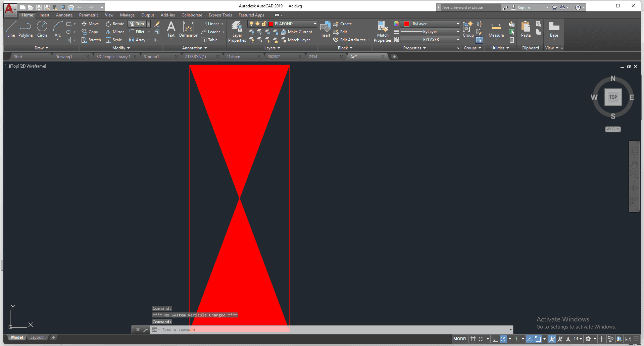This screenshot has width=644, height=346.
Task: Open the PLAFOND layer dropdown
Action: [x=315, y=24]
